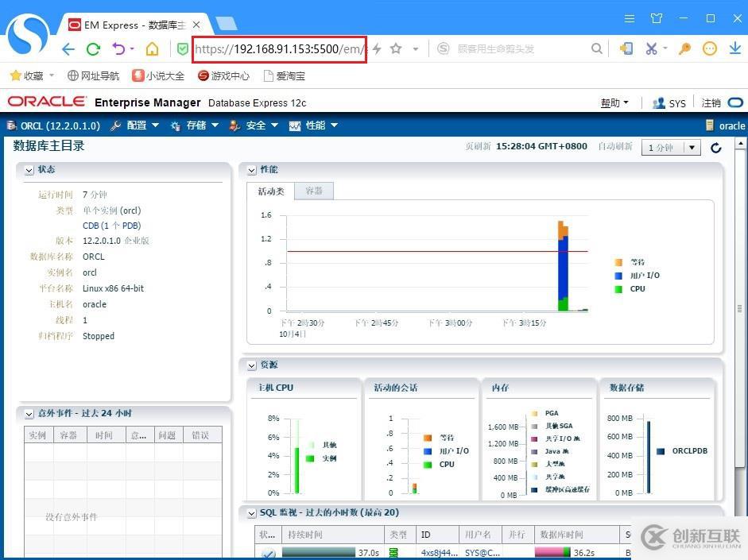
Task: Go to the browser home page icon
Action: coord(152,49)
